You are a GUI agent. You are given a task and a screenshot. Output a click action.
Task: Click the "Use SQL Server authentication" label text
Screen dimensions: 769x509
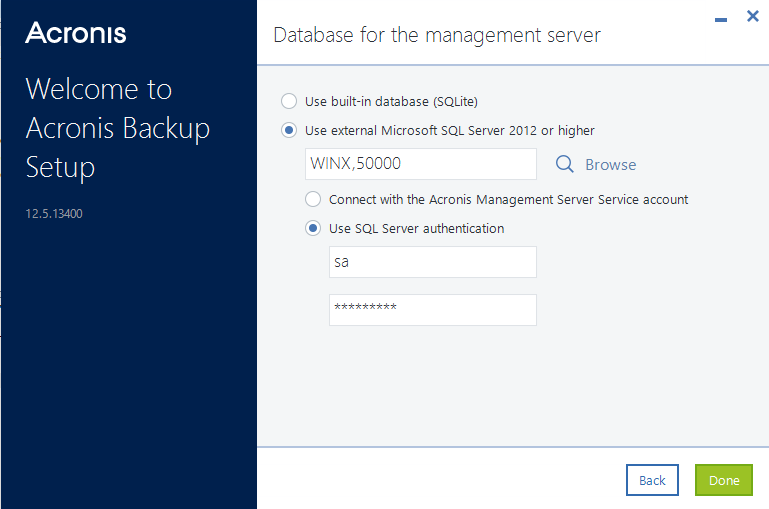416,228
